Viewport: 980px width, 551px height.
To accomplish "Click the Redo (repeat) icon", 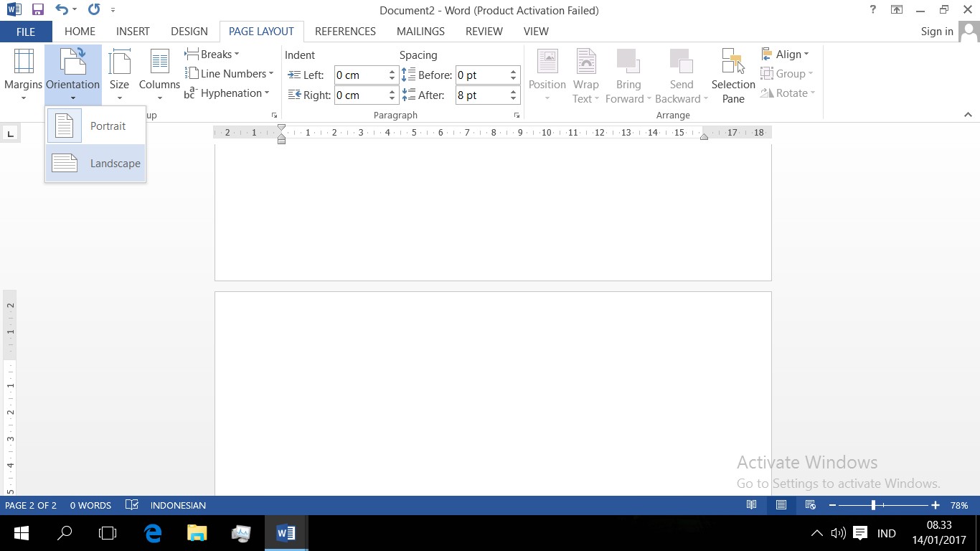I will pos(94,10).
